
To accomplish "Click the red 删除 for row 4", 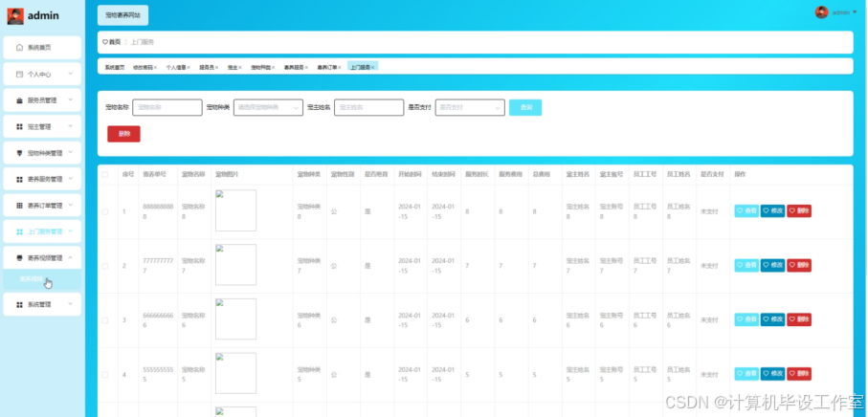I will 799,373.
